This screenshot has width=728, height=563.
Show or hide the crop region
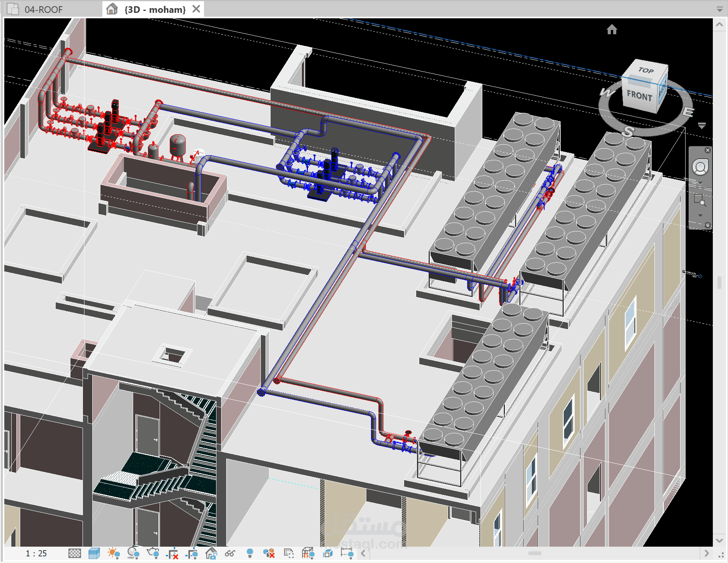coord(192,553)
